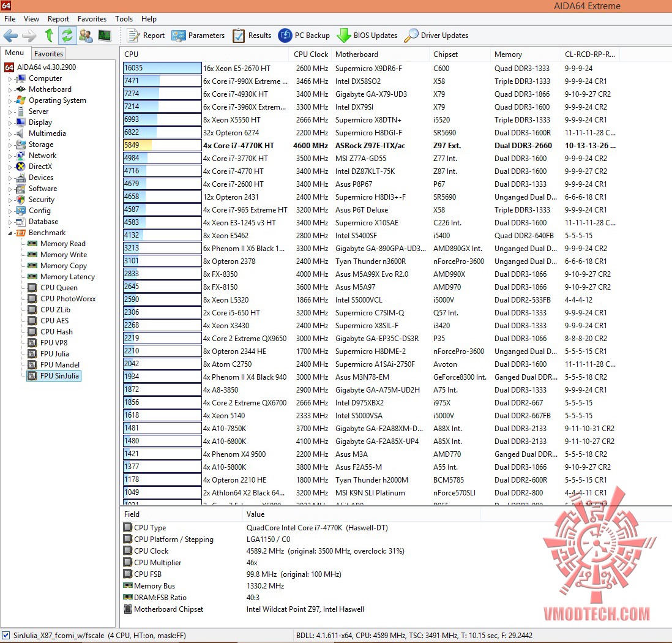Expand the Server tree node
This screenshot has width=672, height=643.
point(10,112)
